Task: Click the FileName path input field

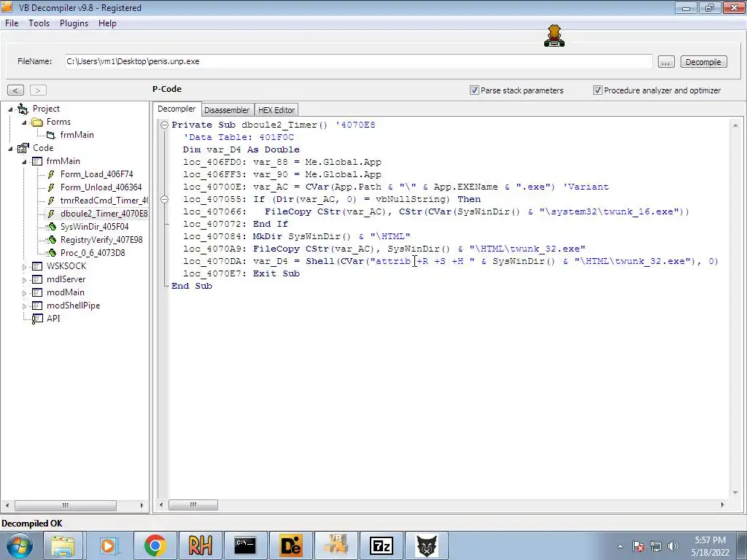Action: [x=358, y=61]
